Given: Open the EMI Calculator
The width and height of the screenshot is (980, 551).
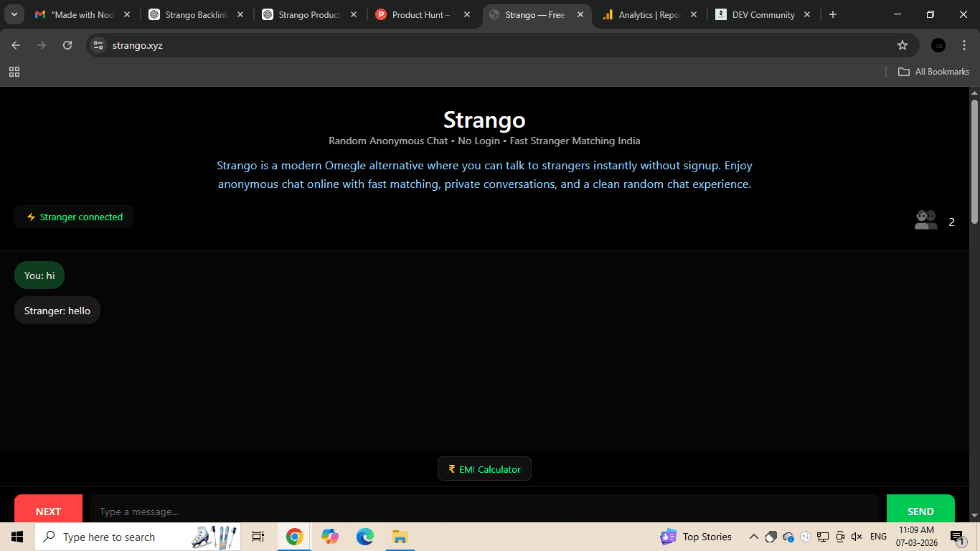Looking at the screenshot, I should coord(484,468).
